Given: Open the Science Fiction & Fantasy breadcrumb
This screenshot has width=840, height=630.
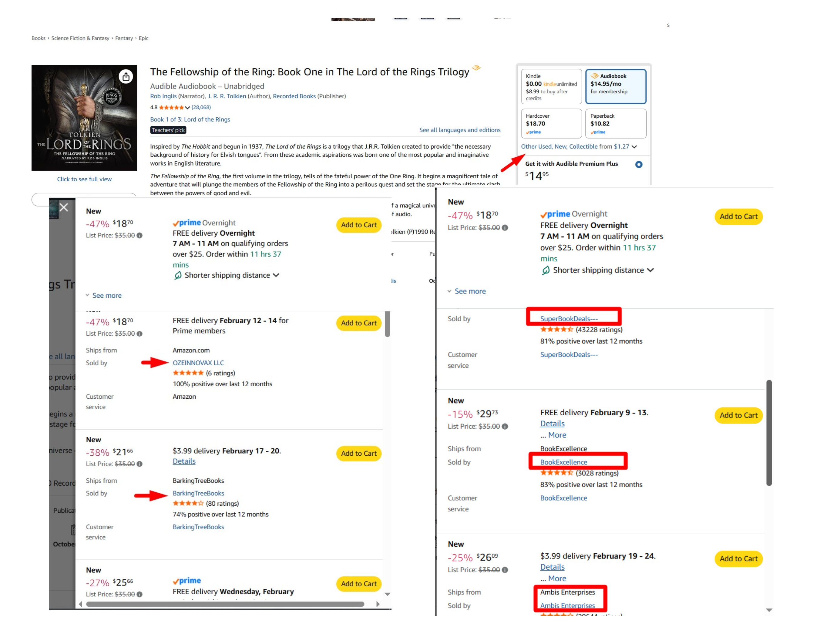Looking at the screenshot, I should point(80,38).
